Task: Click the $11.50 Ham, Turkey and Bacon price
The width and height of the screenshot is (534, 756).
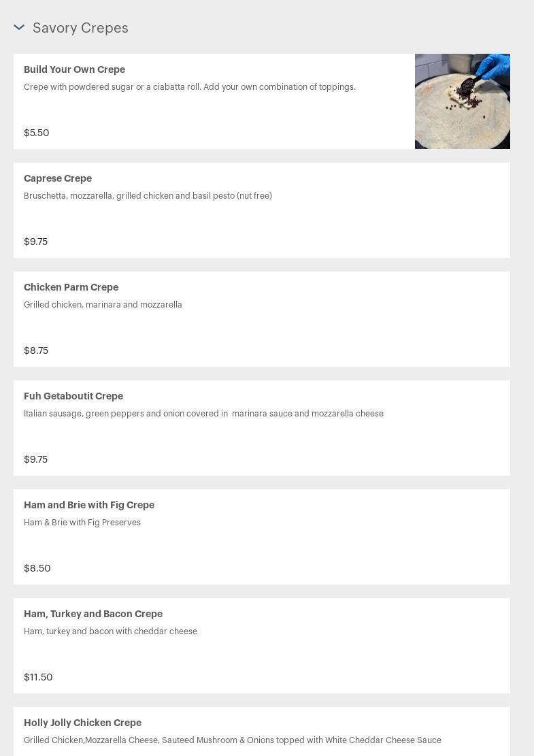Action: click(x=38, y=677)
